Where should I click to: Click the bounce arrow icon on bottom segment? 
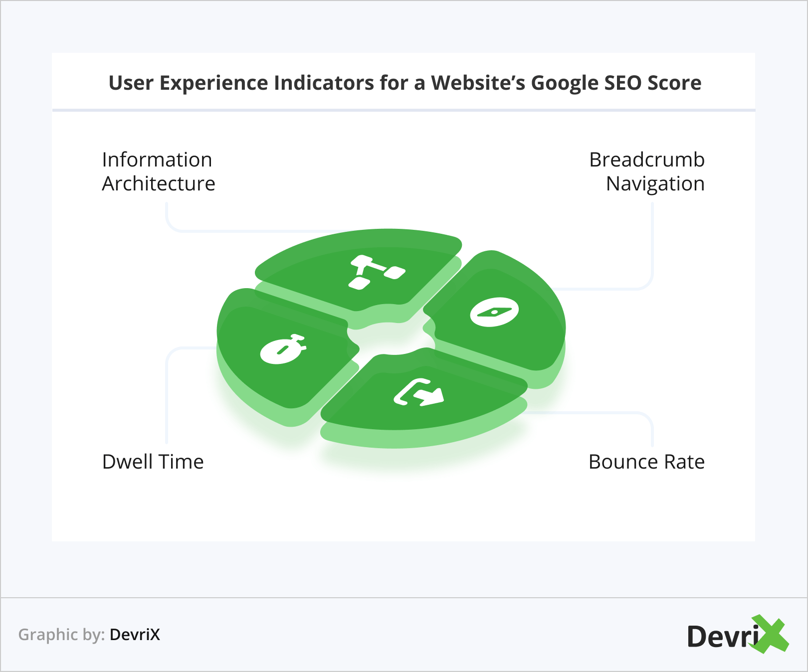pos(419,392)
